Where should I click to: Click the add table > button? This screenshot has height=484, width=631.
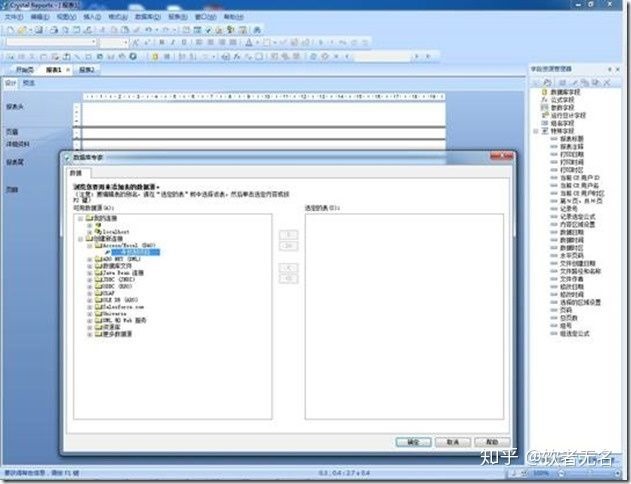[289, 234]
